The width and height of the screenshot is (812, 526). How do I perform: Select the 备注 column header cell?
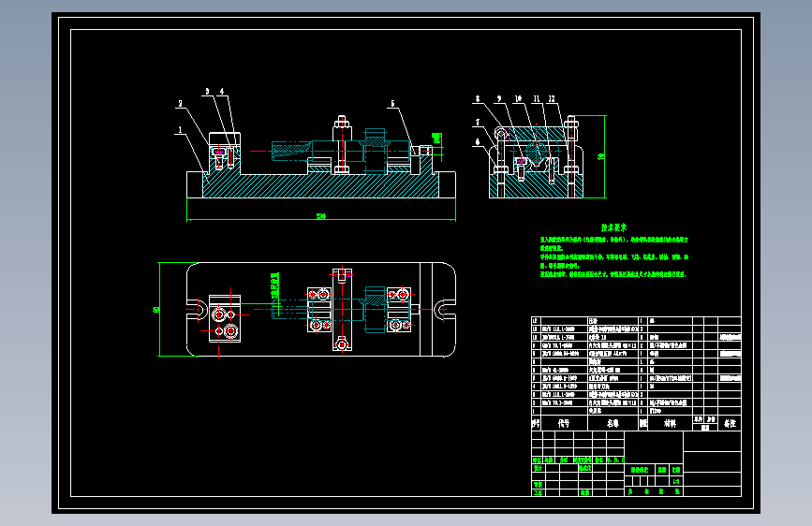point(730,423)
